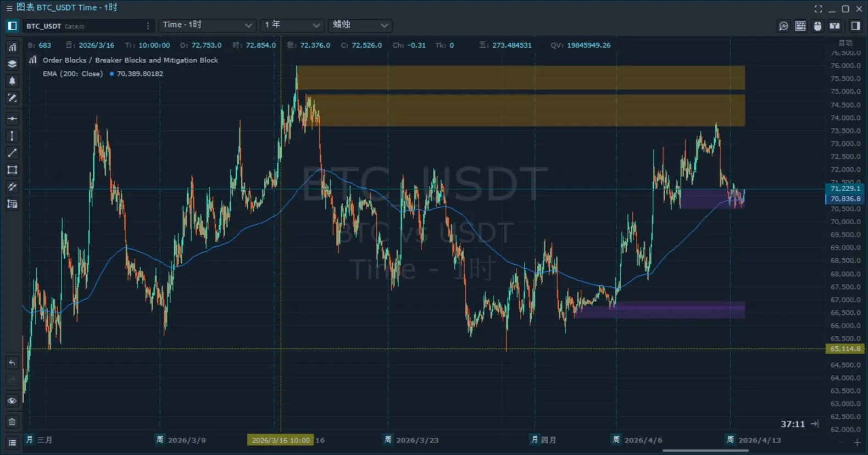Select the rectangle drawing tool

tap(12, 170)
